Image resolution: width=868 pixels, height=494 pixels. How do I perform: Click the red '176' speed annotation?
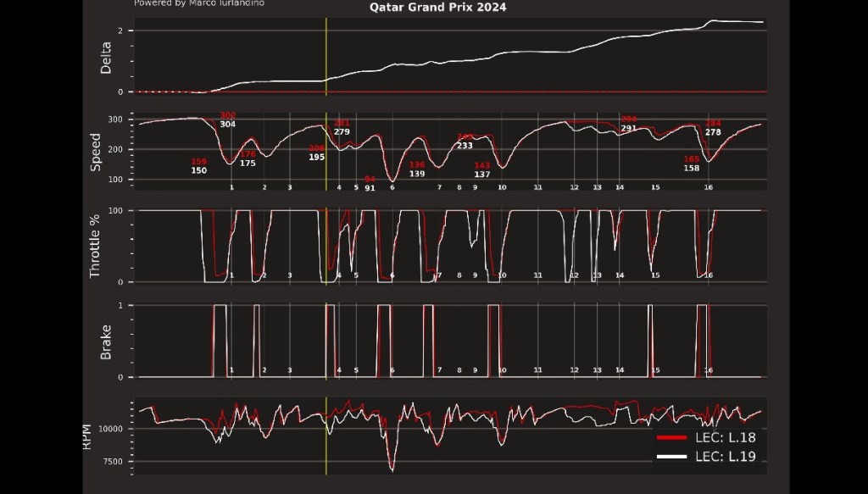[x=248, y=154]
